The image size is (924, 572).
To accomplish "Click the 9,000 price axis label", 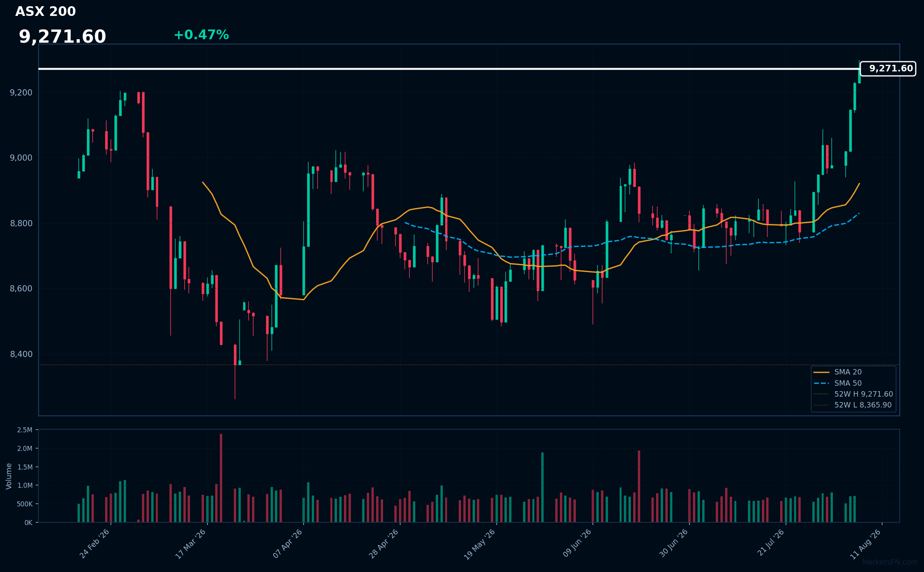I will 21,158.
